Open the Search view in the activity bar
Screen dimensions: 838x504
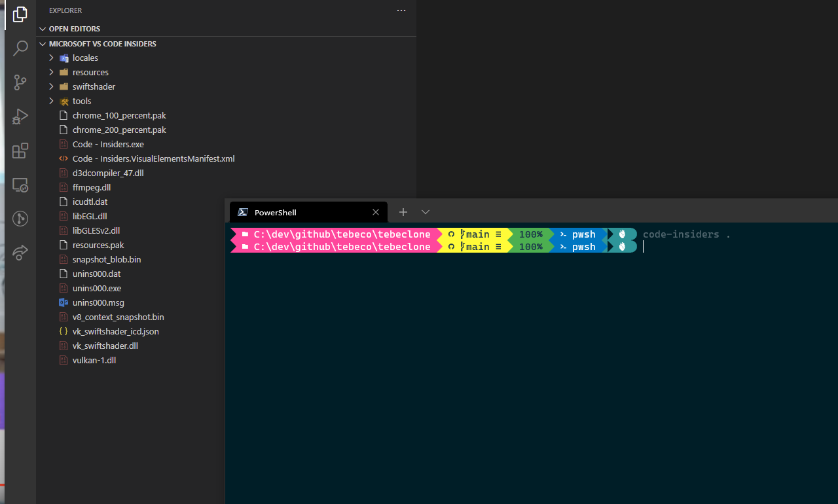pyautogui.click(x=20, y=48)
